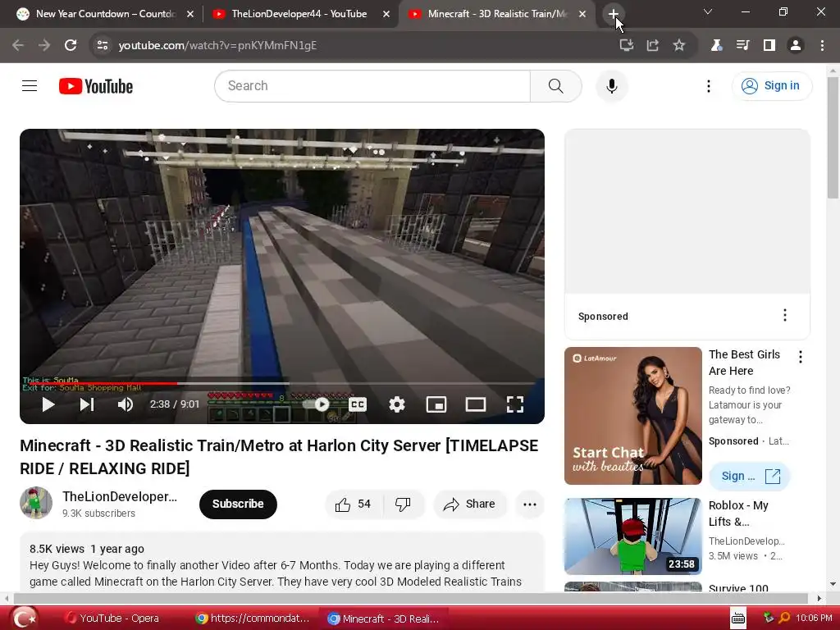Reload the YouTube page
This screenshot has width=840, height=630.
coord(71,46)
